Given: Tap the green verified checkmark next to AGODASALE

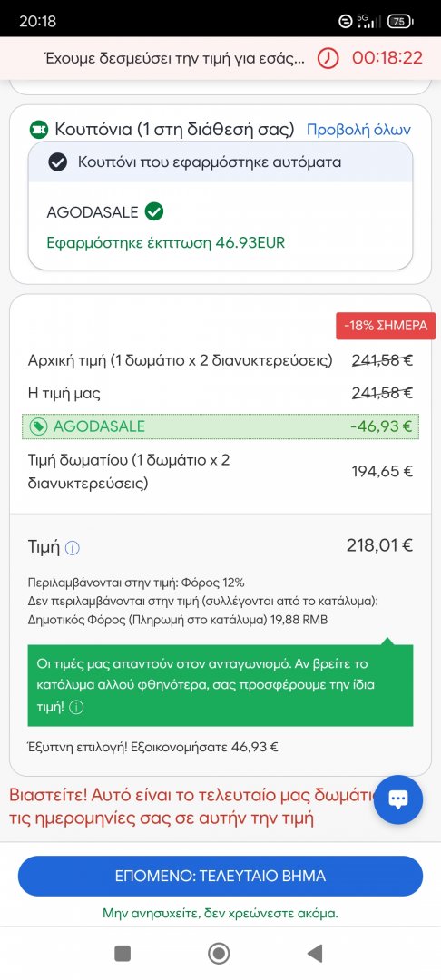Looking at the screenshot, I should click(x=153, y=211).
